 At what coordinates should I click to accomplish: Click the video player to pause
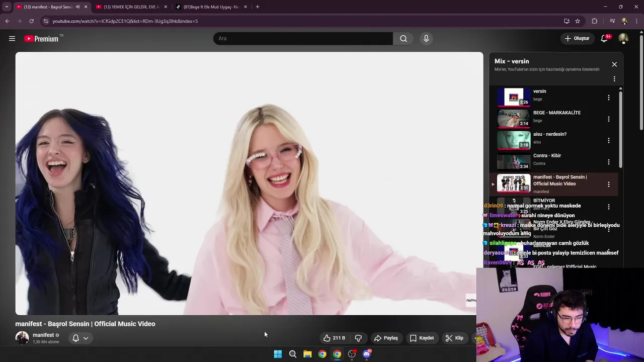pos(249,184)
